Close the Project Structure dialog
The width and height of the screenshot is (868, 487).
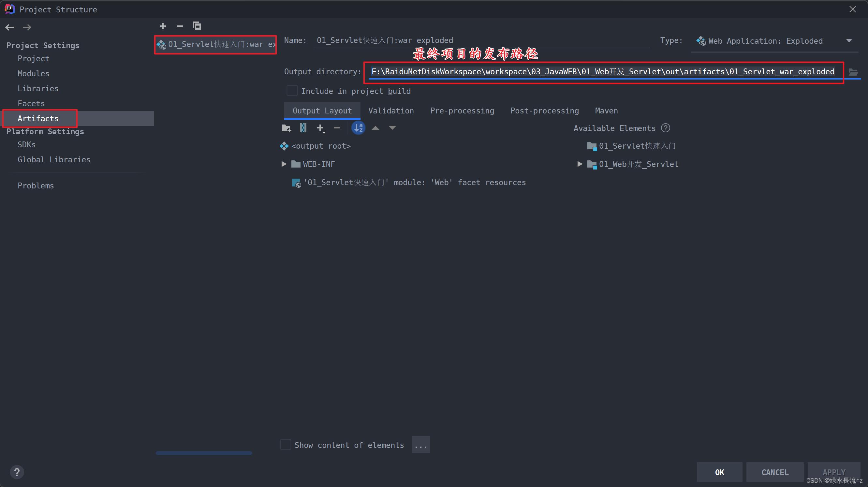852,9
